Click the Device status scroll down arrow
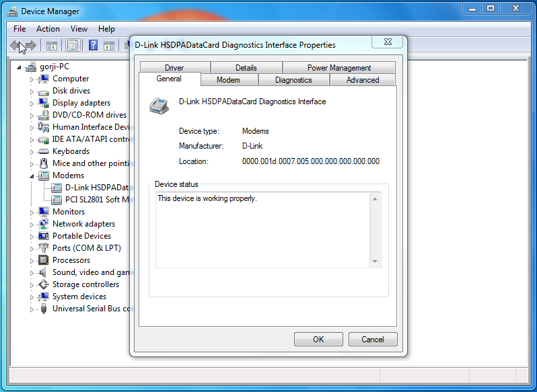Image resolution: width=537 pixels, height=392 pixels. point(375,262)
